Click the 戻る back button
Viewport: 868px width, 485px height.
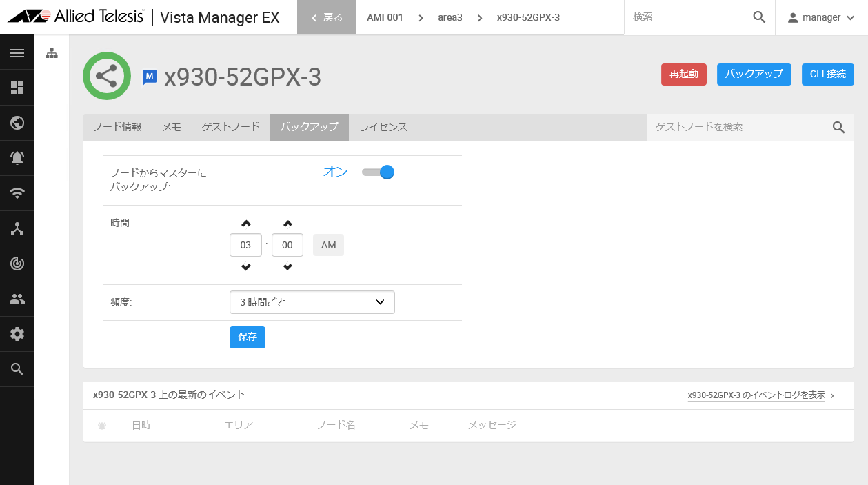click(x=327, y=17)
